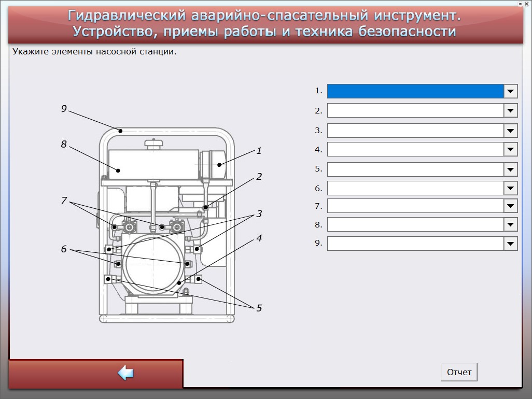Expand the last dropdown, number 9

tap(511, 244)
